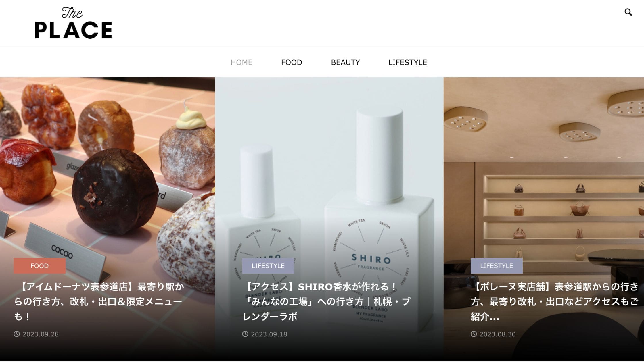Open the BEAUTY menu item
This screenshot has height=362, width=644.
pyautogui.click(x=345, y=62)
